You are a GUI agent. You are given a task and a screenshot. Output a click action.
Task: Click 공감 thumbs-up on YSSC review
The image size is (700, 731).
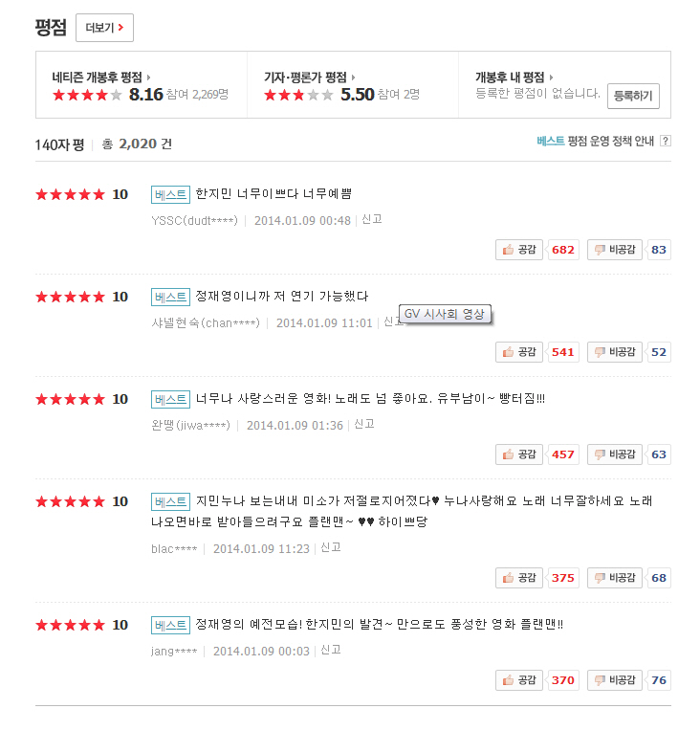coord(519,250)
